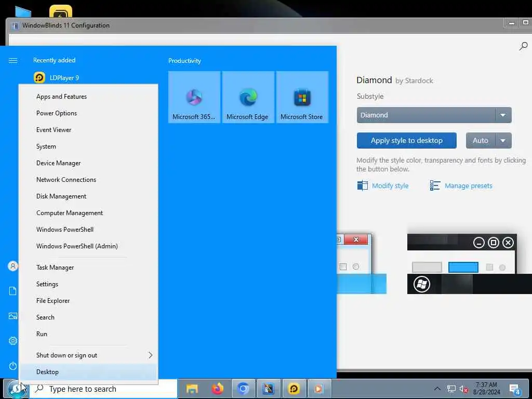Click the Recently added heading

[54, 60]
